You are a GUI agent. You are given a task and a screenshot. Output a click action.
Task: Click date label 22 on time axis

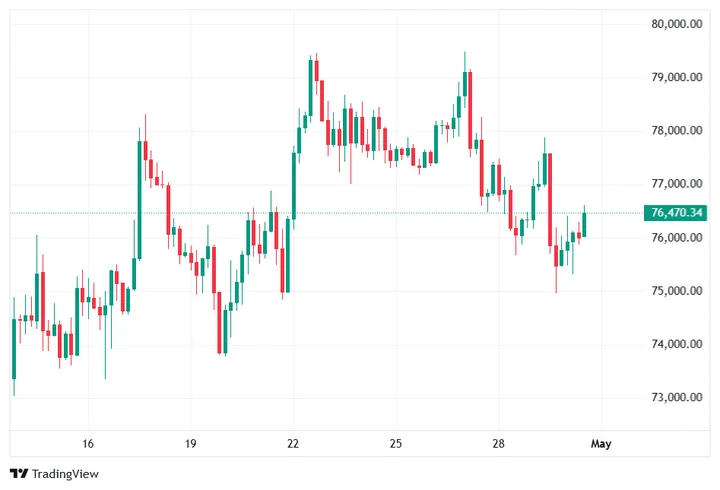(x=293, y=443)
